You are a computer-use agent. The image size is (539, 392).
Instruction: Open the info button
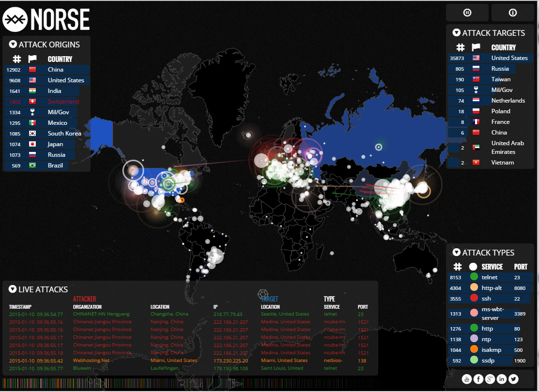[512, 13]
